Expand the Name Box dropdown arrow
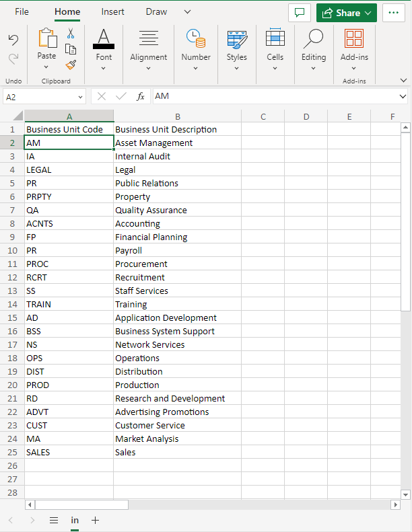This screenshot has width=412, height=532. 80,97
